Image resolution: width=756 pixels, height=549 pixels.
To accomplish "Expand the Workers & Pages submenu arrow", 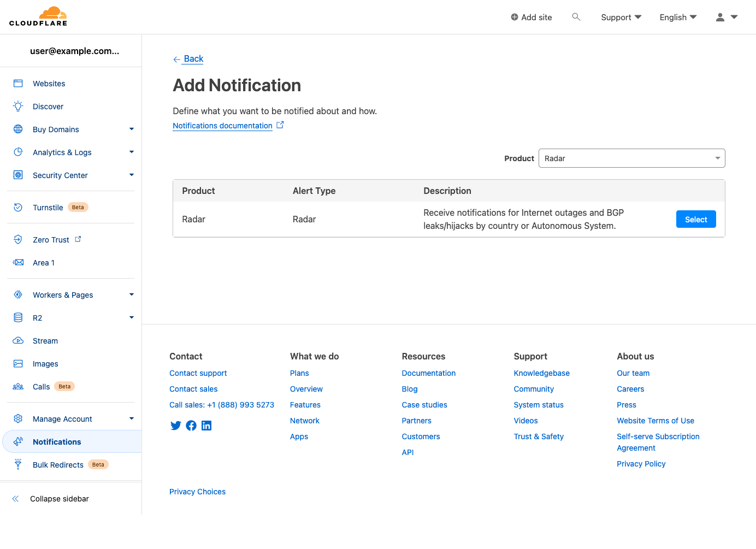I will (x=132, y=295).
